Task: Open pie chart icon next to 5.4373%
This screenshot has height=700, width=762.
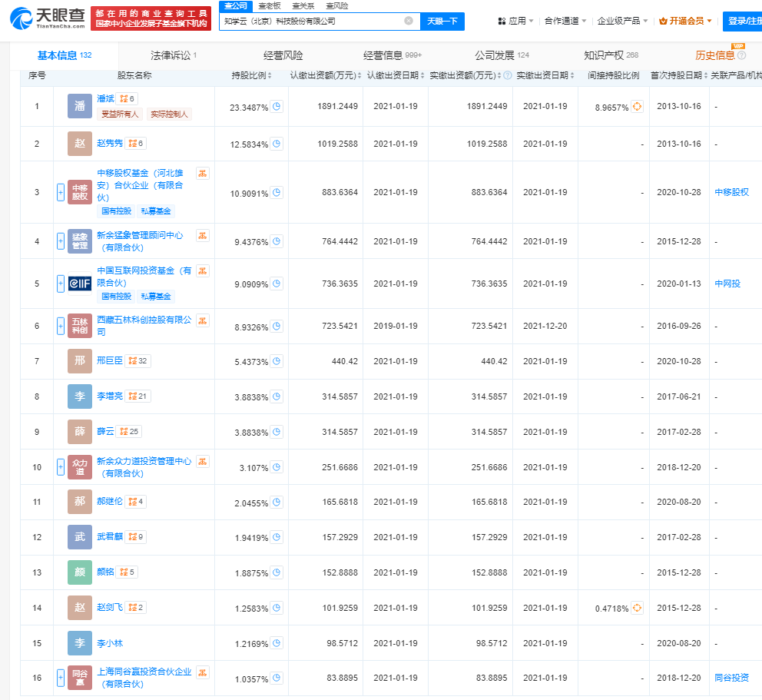Action: click(277, 361)
